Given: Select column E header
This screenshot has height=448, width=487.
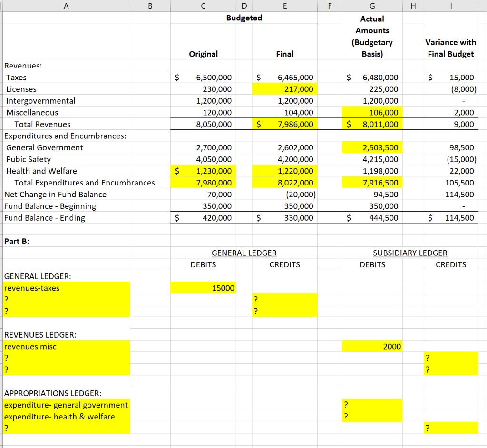Looking at the screenshot, I should [x=285, y=6].
